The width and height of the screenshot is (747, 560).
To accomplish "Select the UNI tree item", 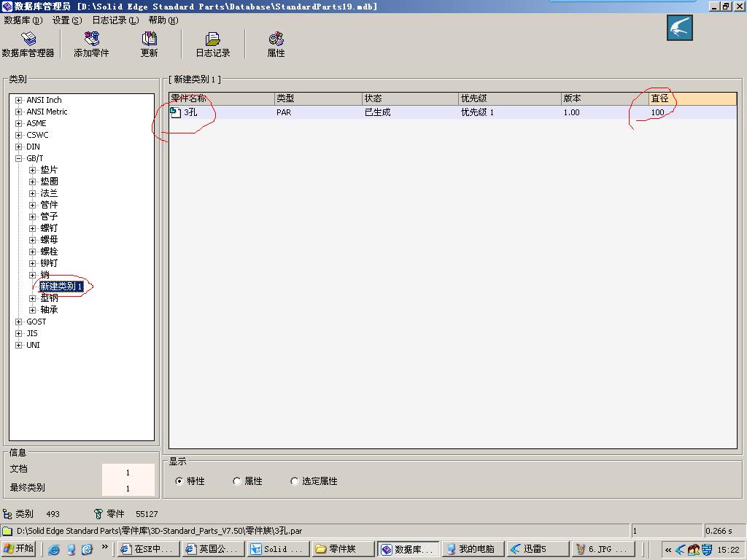I will 33,345.
